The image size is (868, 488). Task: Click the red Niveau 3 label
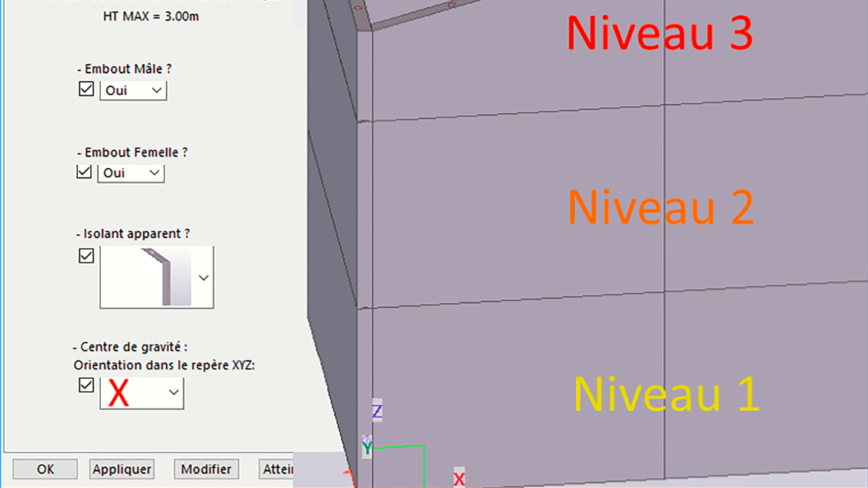[x=659, y=34]
